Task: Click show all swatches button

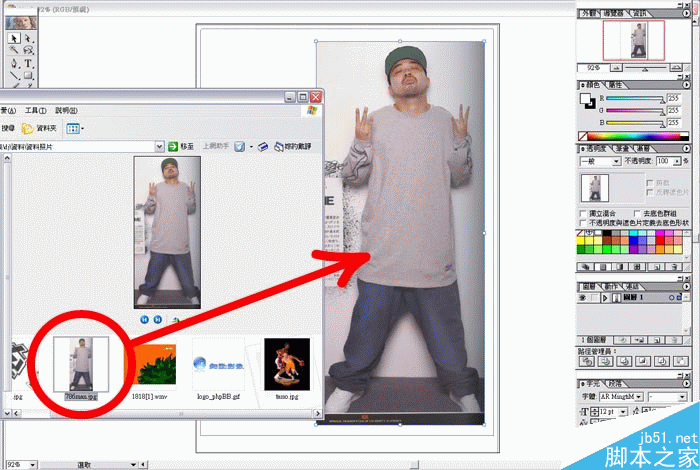Action: pyautogui.click(x=585, y=267)
